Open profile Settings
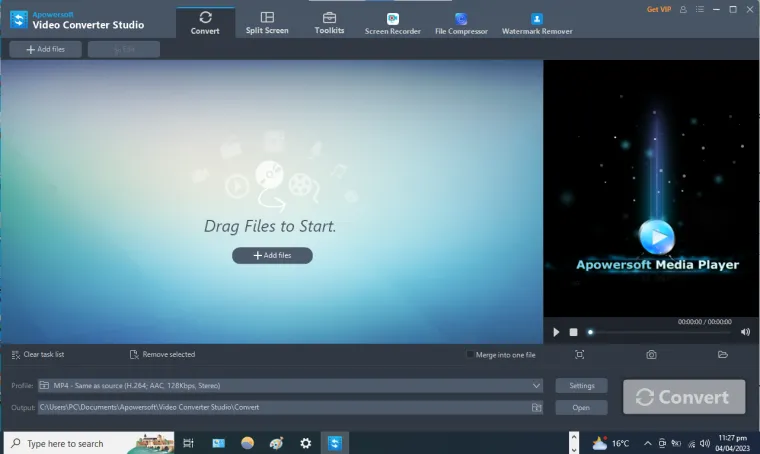Screen dimensions: 760x454 582,386
